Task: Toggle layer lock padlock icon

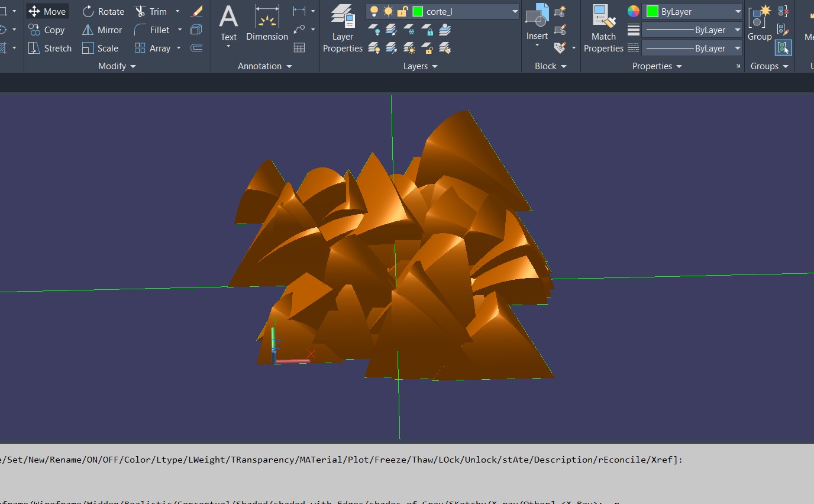Action: pos(403,11)
